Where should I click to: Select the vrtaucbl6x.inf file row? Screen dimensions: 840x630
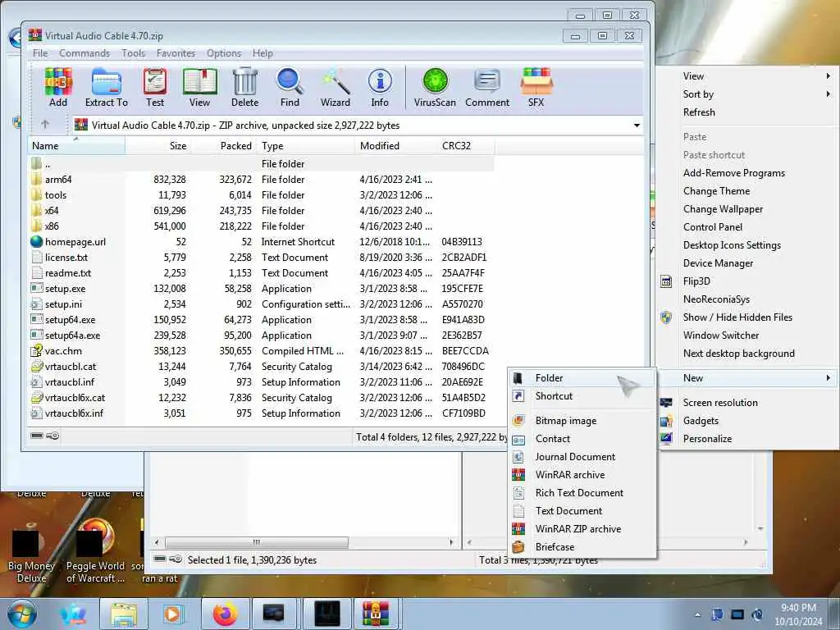(260, 413)
